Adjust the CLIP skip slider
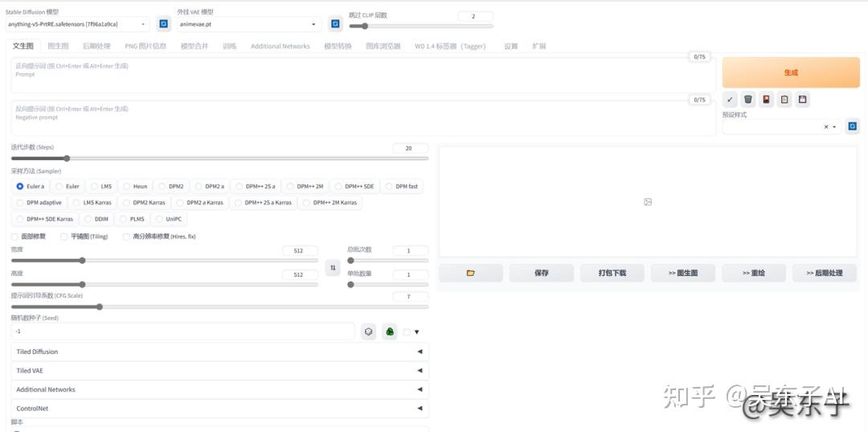The height and width of the screenshot is (432, 868). 420,26
